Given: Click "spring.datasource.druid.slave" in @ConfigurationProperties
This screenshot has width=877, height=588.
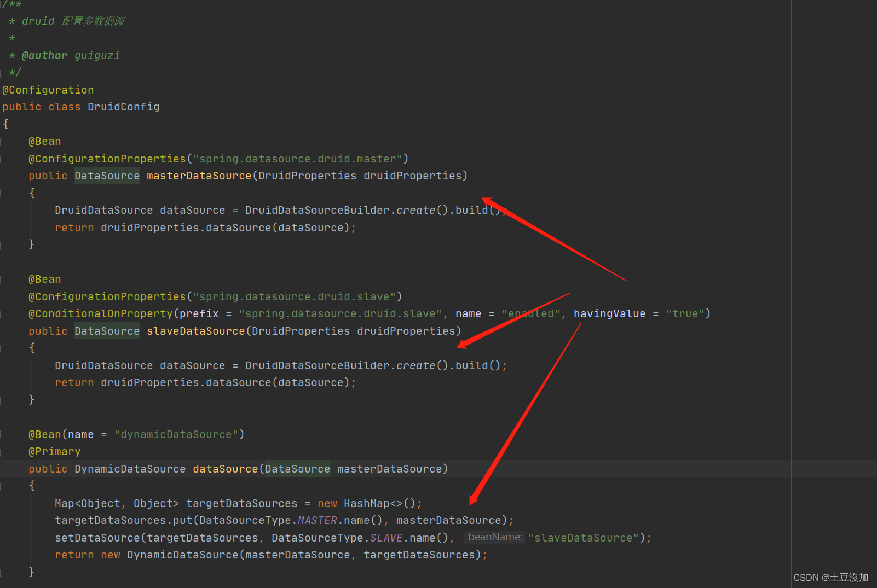Looking at the screenshot, I should [295, 296].
